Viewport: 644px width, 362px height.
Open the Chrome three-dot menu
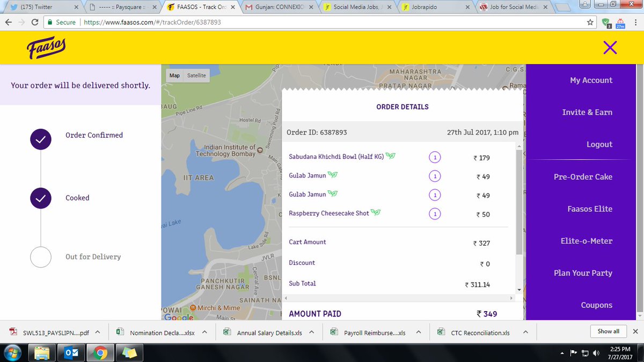tap(634, 23)
